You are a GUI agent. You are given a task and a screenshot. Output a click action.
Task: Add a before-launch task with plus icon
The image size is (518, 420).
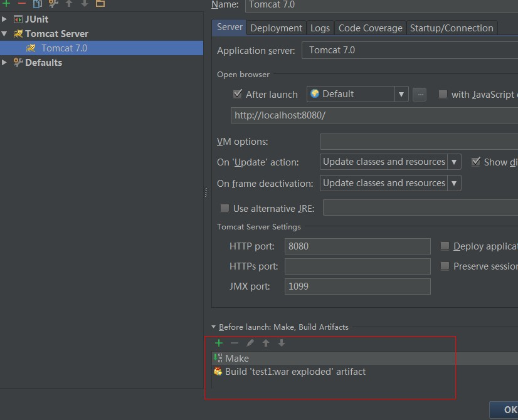click(x=219, y=343)
